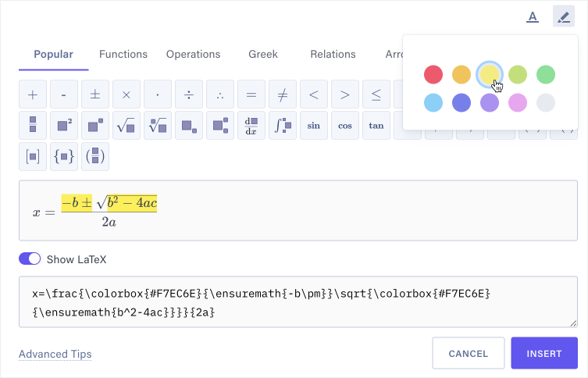Pick the red highlight color
This screenshot has height=378, width=588.
433,74
